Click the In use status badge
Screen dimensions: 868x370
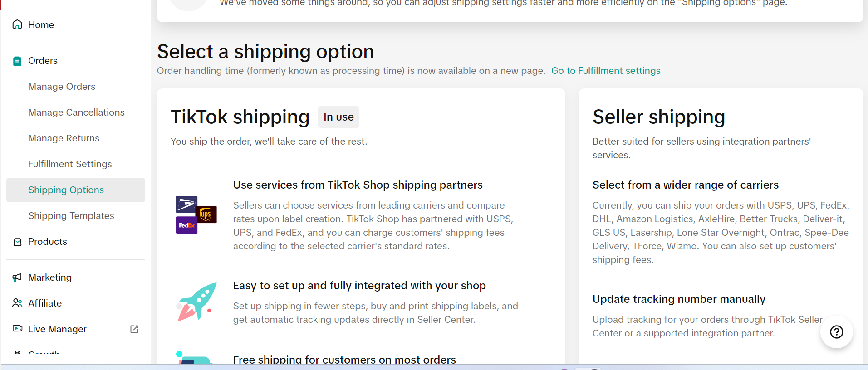tap(338, 117)
